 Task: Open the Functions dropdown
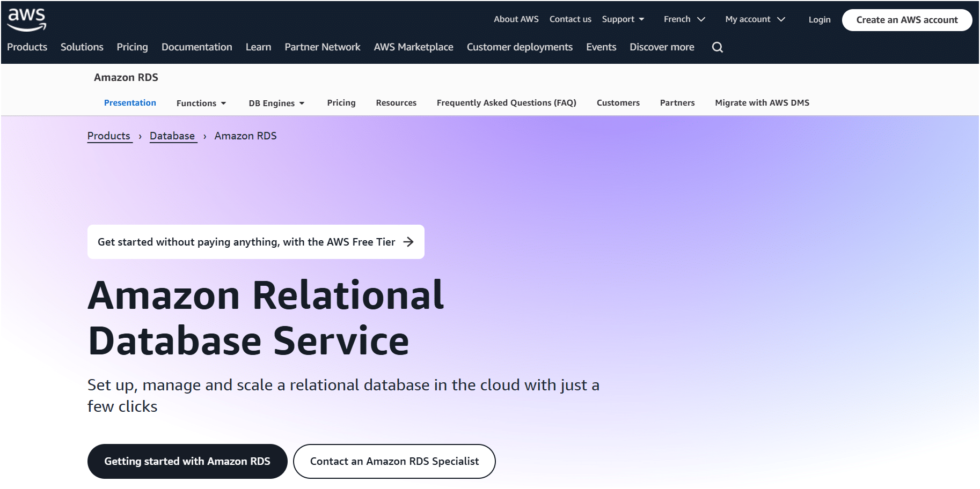[201, 103]
